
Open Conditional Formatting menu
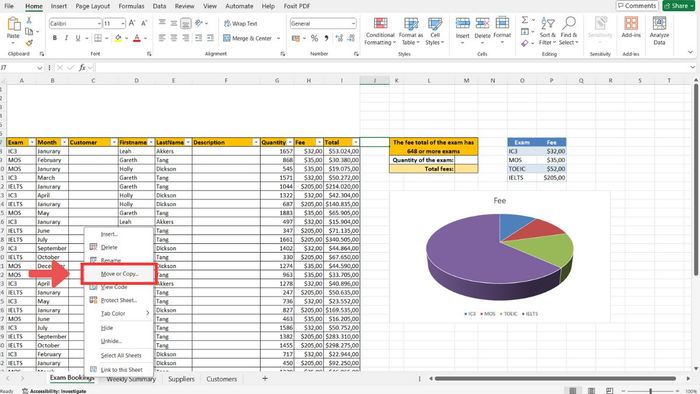[380, 31]
